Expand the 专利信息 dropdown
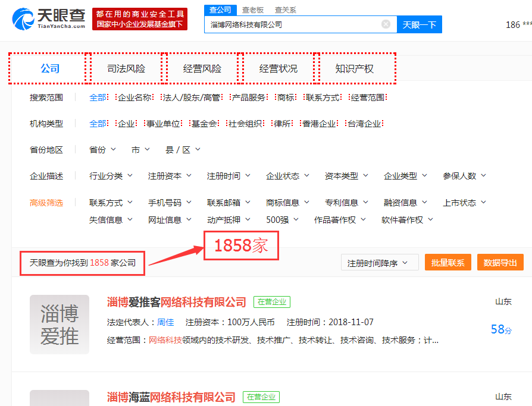532x406 pixels. (346, 203)
